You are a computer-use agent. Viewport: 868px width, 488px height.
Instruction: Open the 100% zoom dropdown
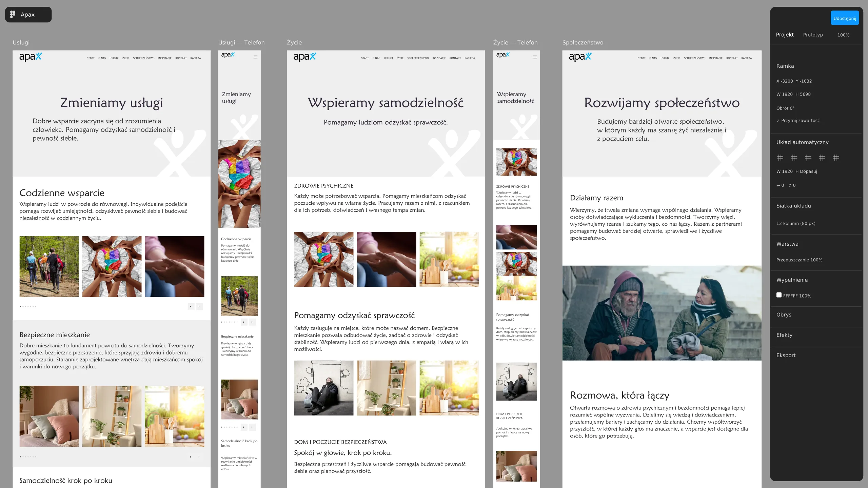[843, 35]
